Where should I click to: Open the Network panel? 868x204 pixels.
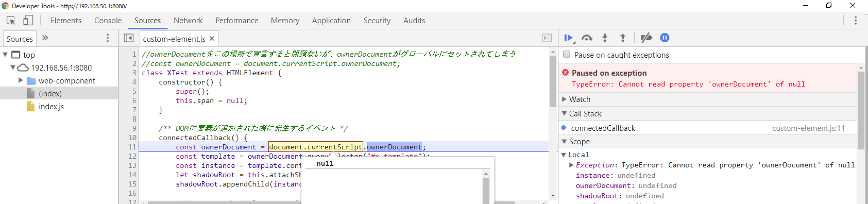[188, 21]
